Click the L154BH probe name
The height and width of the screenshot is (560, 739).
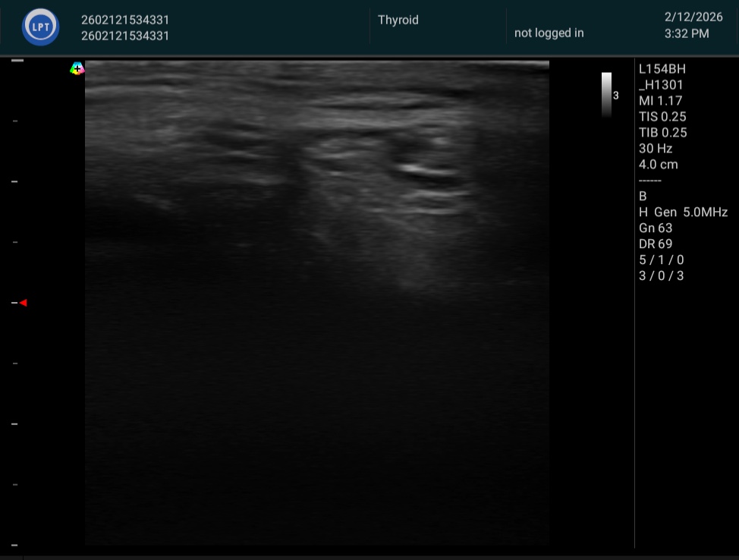tap(662, 69)
